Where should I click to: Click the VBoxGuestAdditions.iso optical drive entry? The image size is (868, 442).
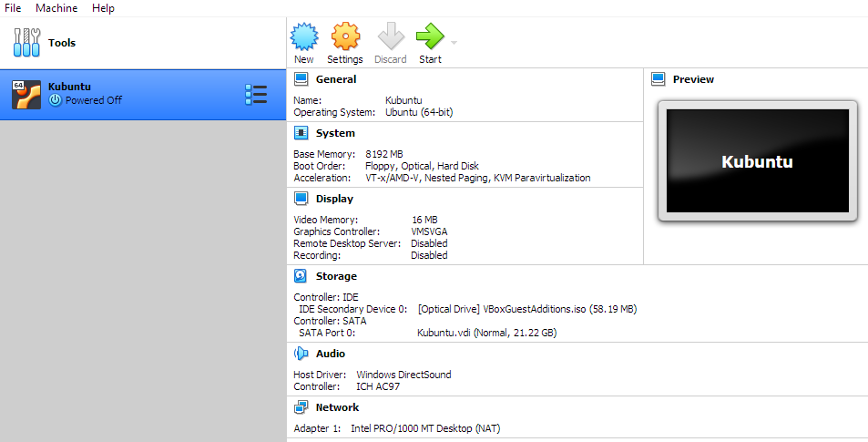coord(527,309)
